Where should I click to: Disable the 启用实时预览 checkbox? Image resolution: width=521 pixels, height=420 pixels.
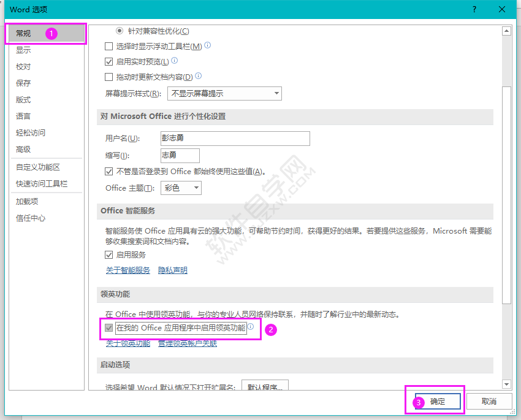click(x=107, y=61)
